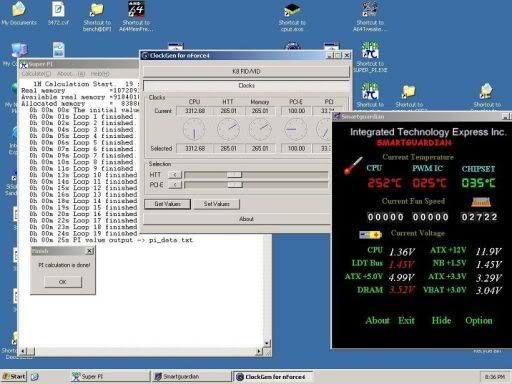The height and width of the screenshot is (384, 512).
Task: Click the quick launch icon next to Start
Action: point(35,377)
